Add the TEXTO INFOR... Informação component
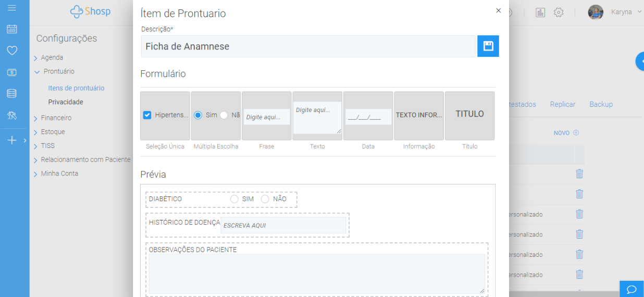The width and height of the screenshot is (644, 297). coord(419,116)
